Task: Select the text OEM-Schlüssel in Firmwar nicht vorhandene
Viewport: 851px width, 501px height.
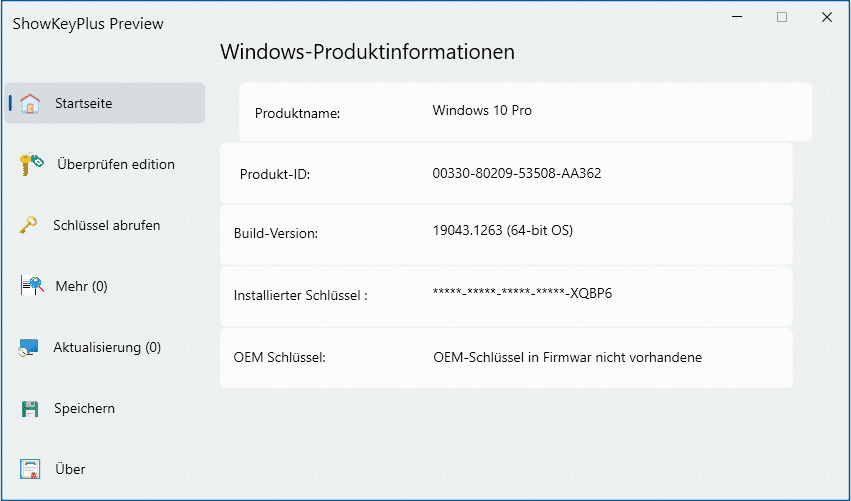Action: (x=568, y=357)
